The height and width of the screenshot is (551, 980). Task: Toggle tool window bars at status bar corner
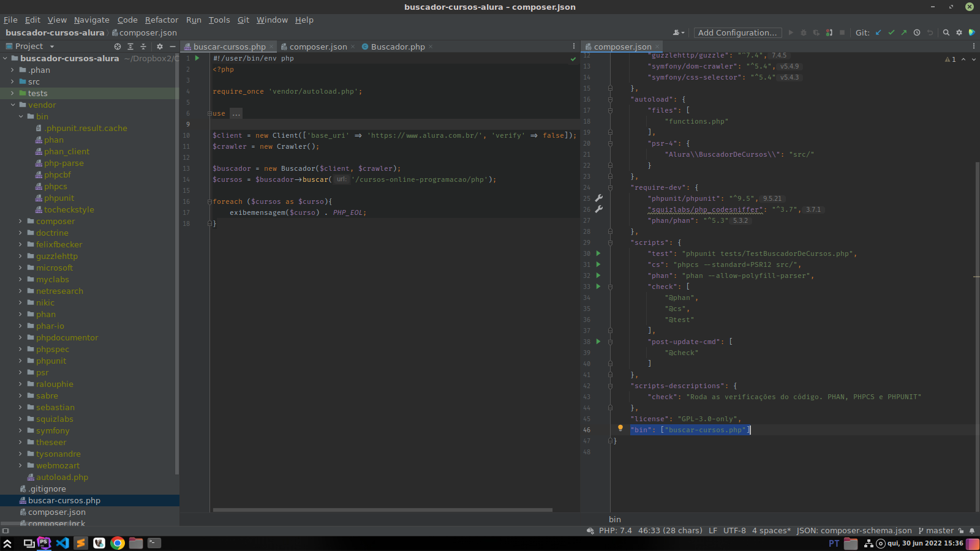(6, 531)
